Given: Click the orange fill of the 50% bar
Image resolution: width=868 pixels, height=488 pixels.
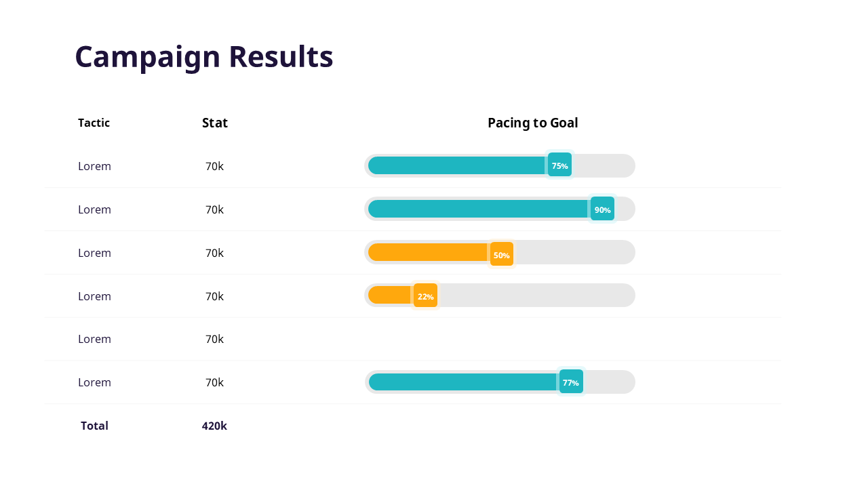Looking at the screenshot, I should coord(427,252).
